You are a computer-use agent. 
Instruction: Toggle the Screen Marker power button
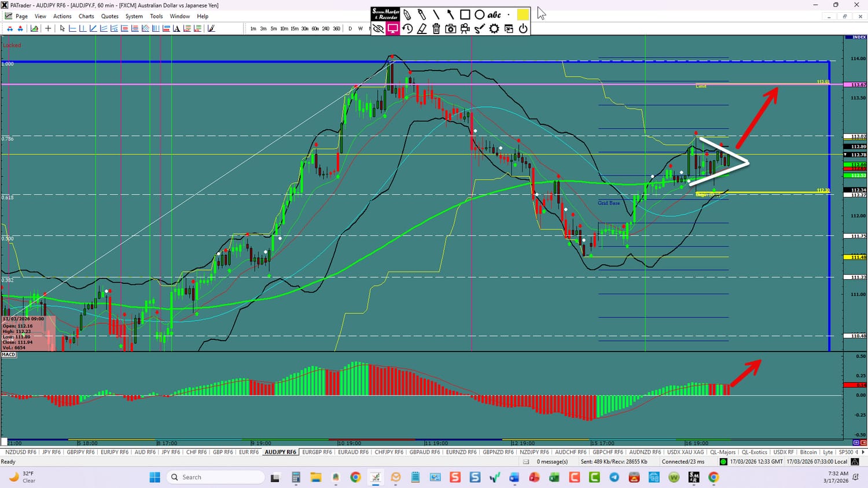[x=523, y=28]
